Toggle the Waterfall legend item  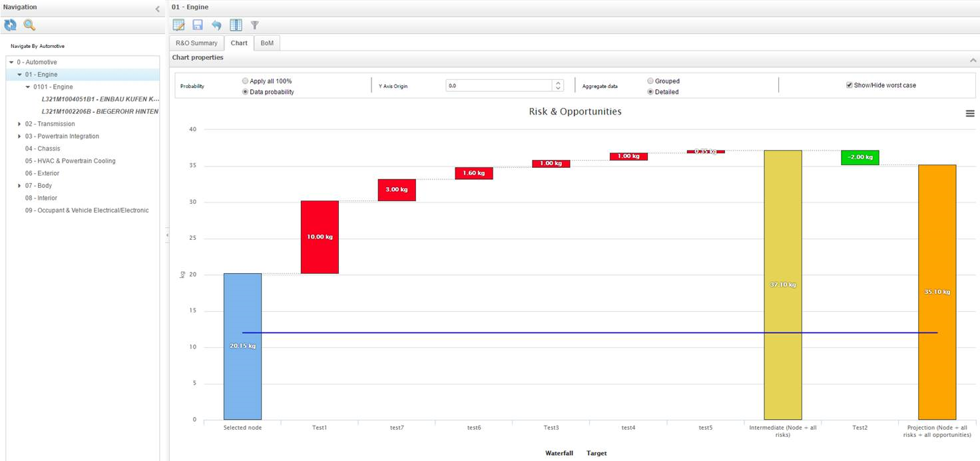click(559, 453)
